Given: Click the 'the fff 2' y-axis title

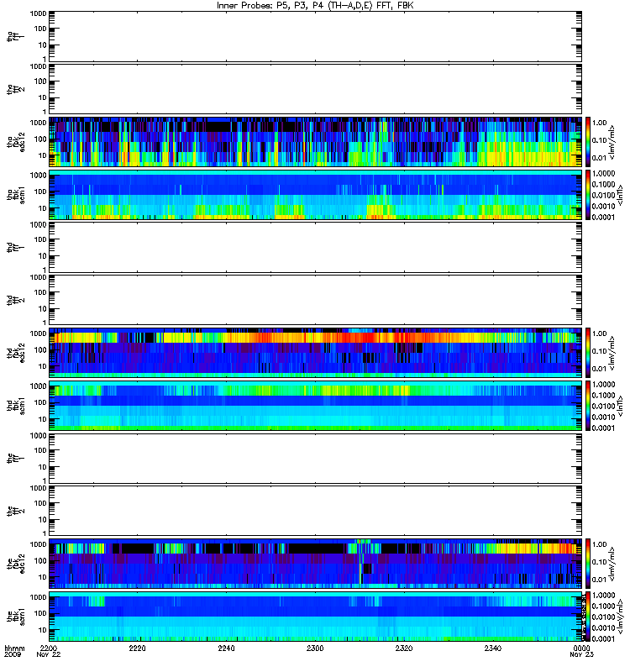Looking at the screenshot, I should [16, 511].
